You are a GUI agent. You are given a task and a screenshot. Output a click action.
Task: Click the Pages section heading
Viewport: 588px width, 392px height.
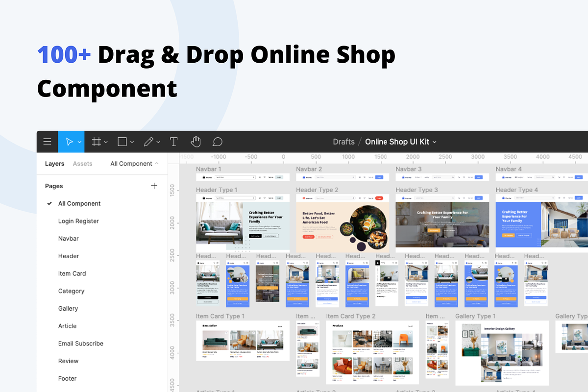[54, 186]
